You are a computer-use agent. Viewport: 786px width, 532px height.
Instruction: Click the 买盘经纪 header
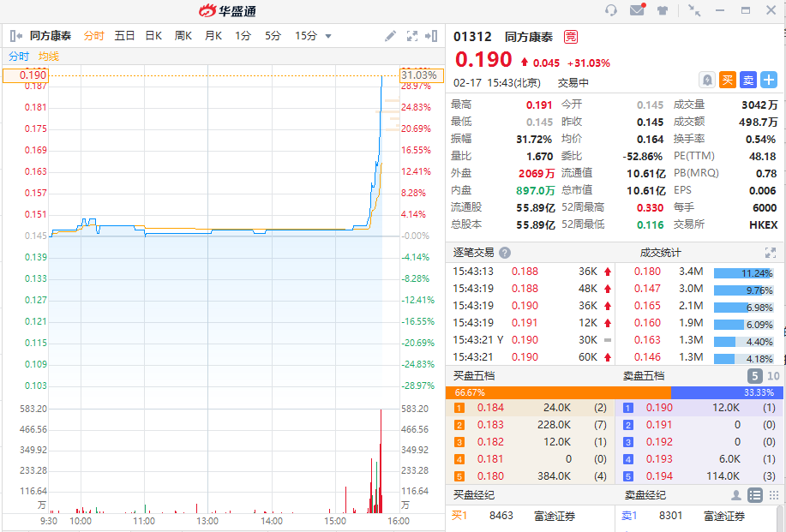click(474, 495)
